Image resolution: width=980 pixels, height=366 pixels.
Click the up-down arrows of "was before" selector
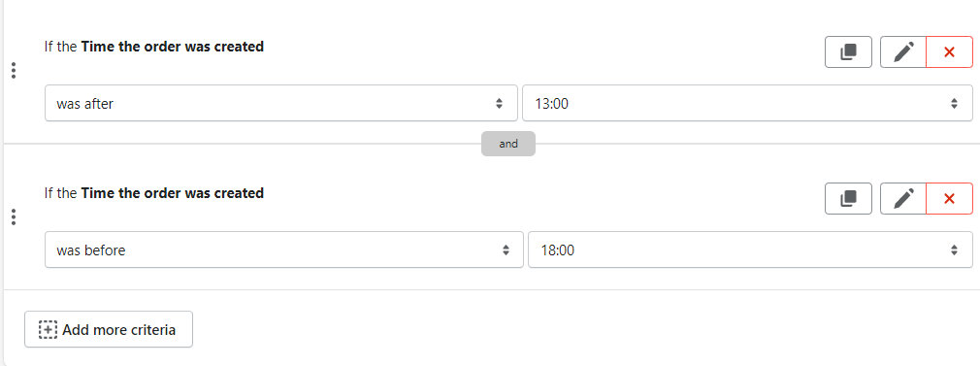pos(506,250)
